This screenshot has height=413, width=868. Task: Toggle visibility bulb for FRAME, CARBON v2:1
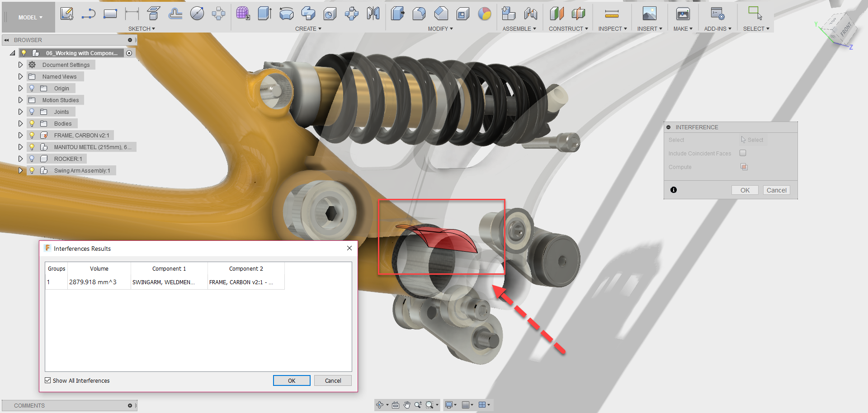tap(31, 135)
